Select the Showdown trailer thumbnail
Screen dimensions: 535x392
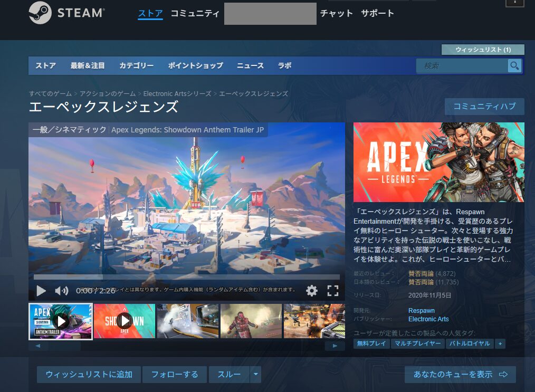pos(125,321)
